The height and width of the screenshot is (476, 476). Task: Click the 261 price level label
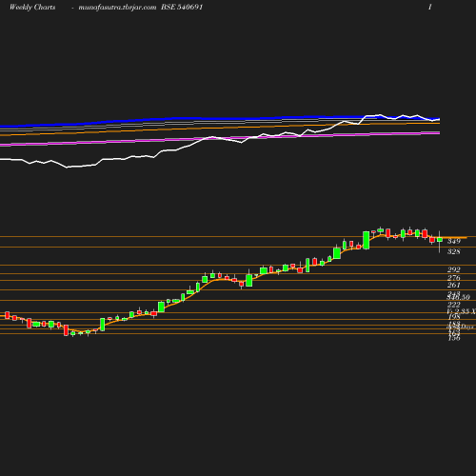[x=454, y=285]
